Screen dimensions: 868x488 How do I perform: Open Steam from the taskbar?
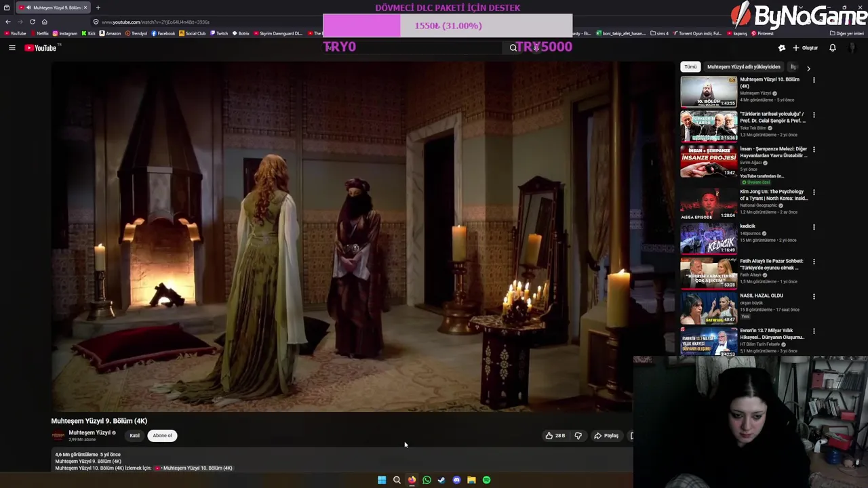coord(441,480)
